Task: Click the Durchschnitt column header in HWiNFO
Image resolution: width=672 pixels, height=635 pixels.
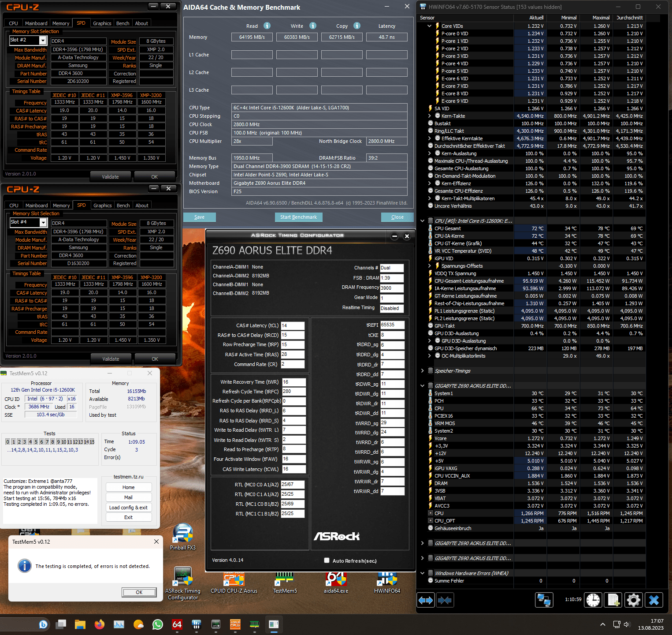Action: tap(629, 18)
